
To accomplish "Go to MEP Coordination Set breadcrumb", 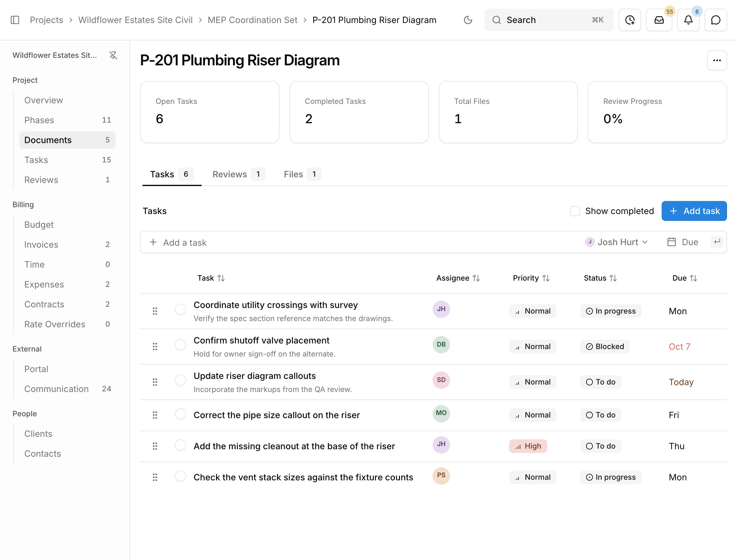I will [252, 20].
